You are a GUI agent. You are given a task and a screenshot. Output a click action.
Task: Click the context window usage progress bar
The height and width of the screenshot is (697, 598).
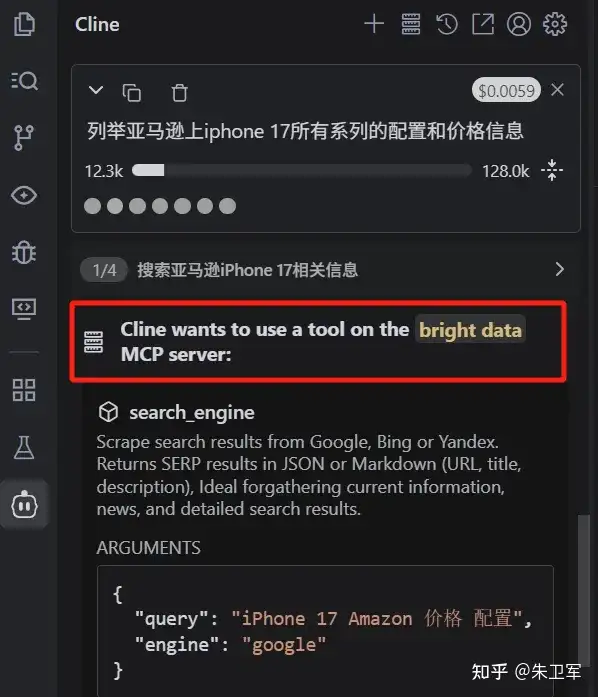tap(301, 171)
